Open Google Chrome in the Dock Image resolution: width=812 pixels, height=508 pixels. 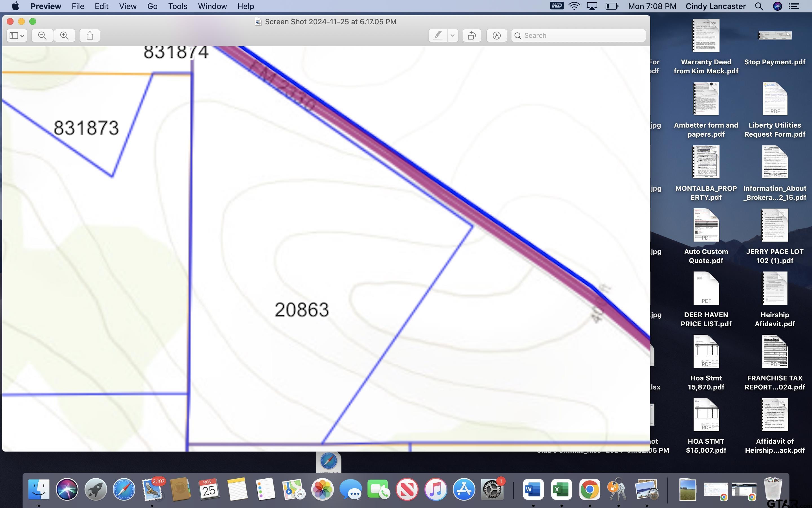(x=590, y=489)
